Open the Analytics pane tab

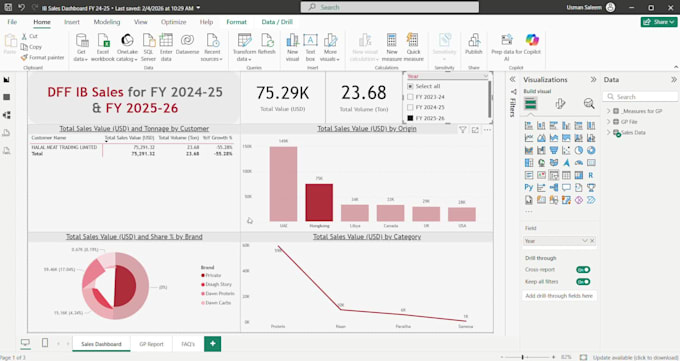click(x=588, y=104)
